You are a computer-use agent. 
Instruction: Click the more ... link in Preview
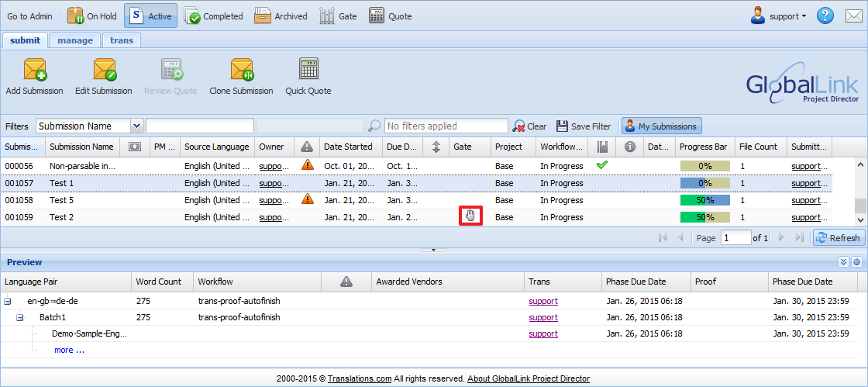click(x=69, y=350)
